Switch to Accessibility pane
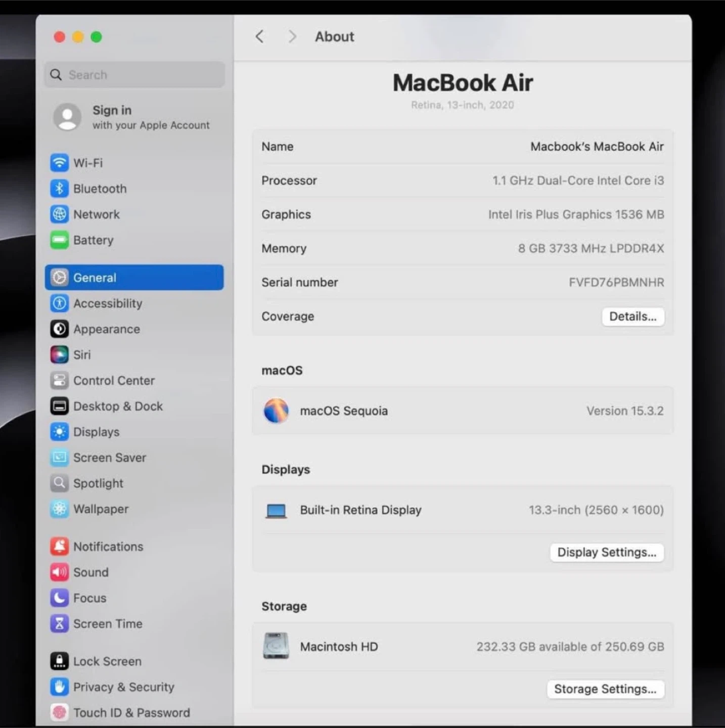Viewport: 725px width, 728px height. click(x=108, y=303)
